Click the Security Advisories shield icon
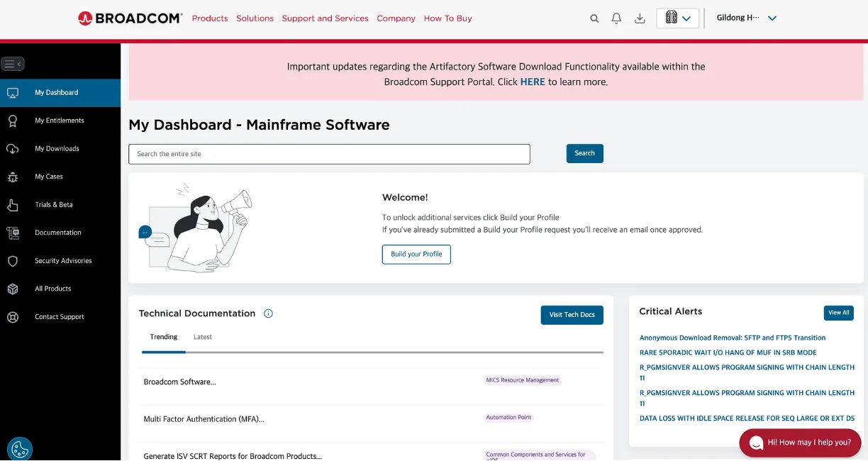Viewport: 868px width, 461px height. point(13,261)
